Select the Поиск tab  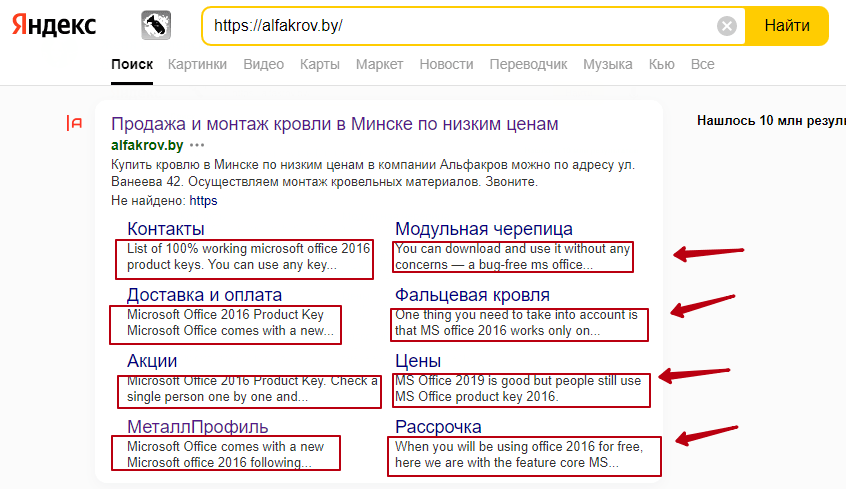click(x=132, y=64)
